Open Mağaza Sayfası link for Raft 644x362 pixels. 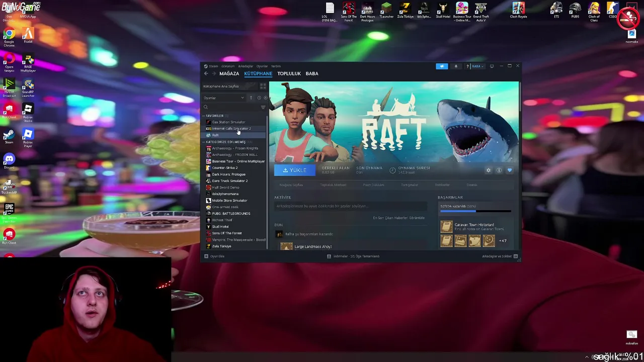pos(291,185)
